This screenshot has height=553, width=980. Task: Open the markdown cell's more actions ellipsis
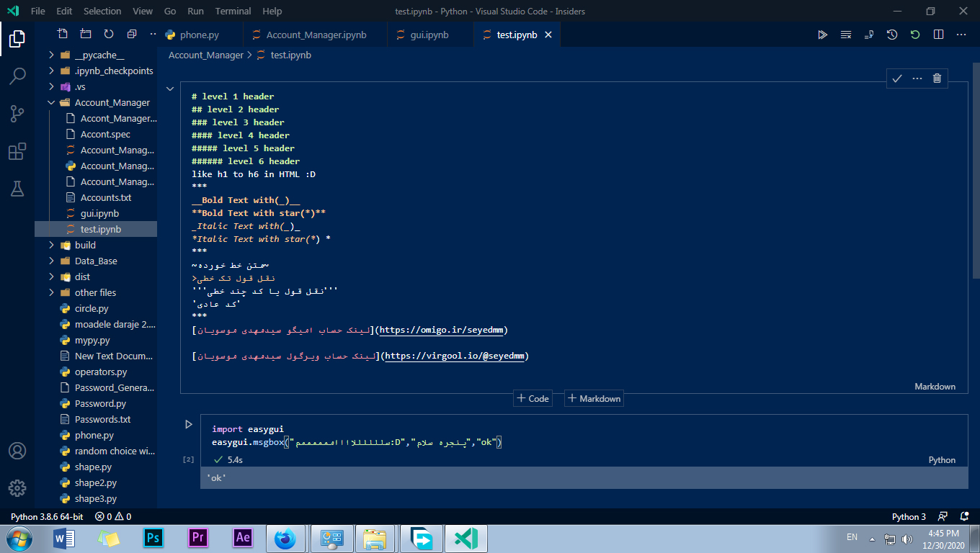coord(917,78)
